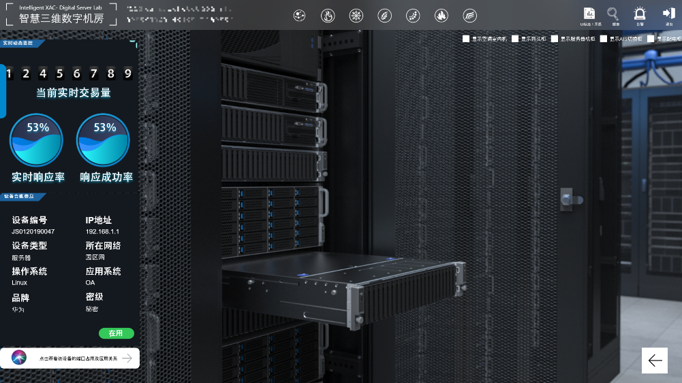Click the flame outline icon in top toolbar
Image resolution: width=682 pixels, height=383 pixels.
[328, 16]
